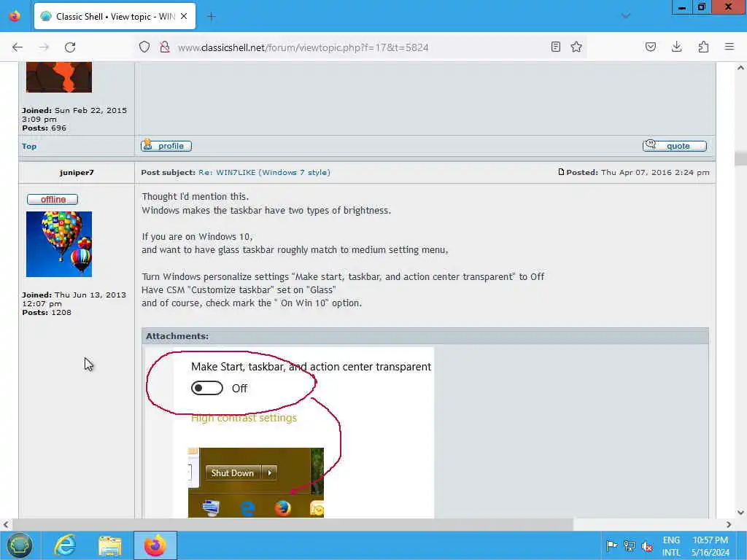Image resolution: width=747 pixels, height=560 pixels.
Task: Open the Firefox hamburger application menu
Action: pyautogui.click(x=729, y=47)
